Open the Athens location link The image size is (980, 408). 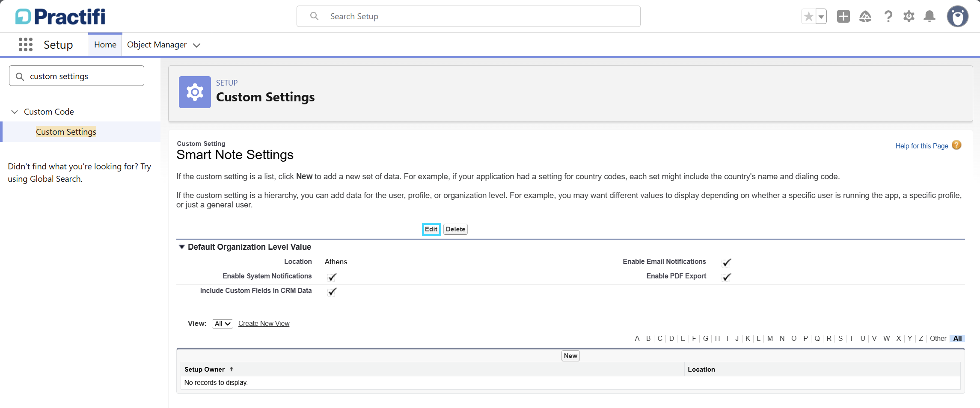336,262
